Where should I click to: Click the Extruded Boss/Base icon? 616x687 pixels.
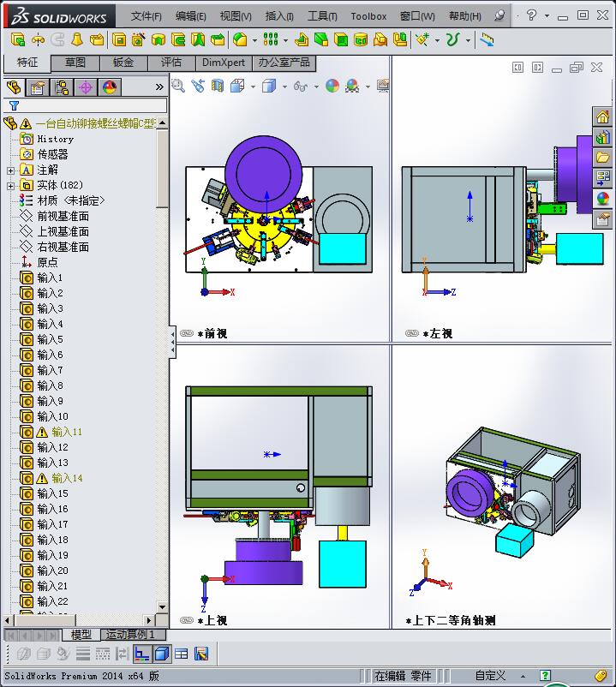tap(17, 40)
